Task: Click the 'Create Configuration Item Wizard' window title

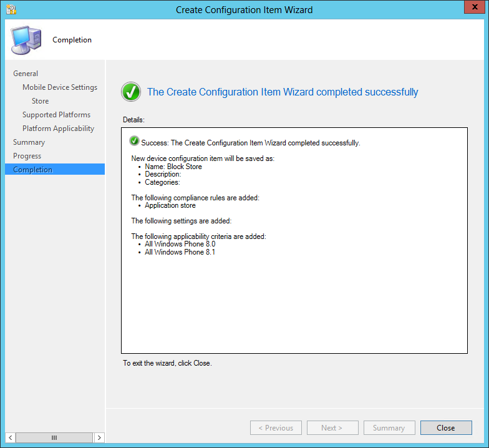Action: (244, 10)
